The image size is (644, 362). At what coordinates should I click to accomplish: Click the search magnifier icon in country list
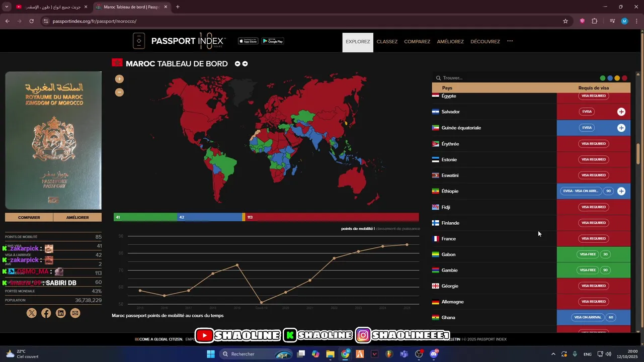(x=438, y=78)
